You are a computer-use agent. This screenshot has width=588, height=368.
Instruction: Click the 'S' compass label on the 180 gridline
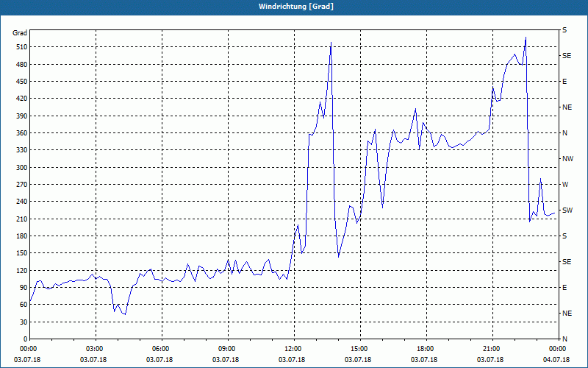coord(564,236)
